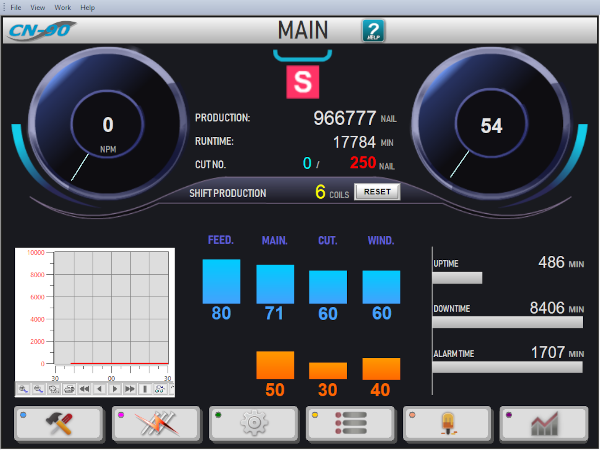This screenshot has width=600, height=450.
Task: Open the gear settings button
Action: (253, 424)
